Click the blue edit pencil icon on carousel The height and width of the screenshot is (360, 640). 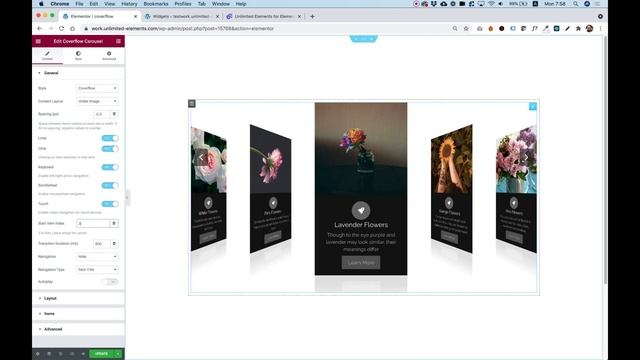(533, 107)
